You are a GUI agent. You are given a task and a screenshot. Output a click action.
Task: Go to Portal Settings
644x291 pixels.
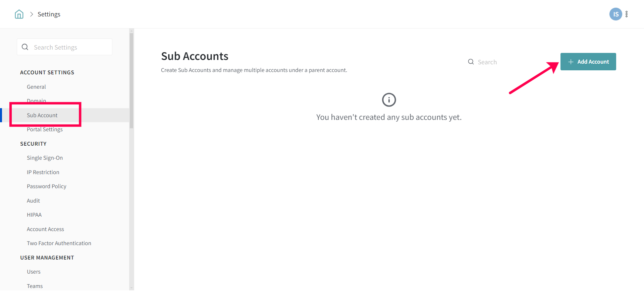click(45, 130)
